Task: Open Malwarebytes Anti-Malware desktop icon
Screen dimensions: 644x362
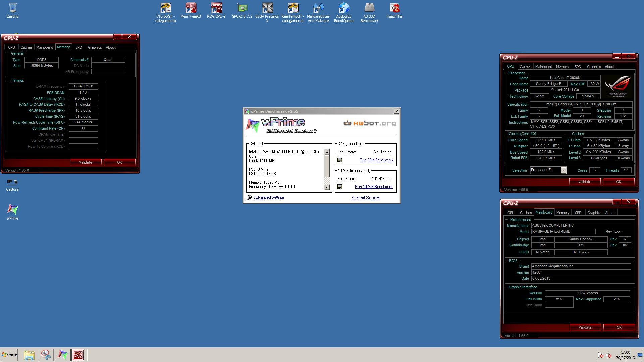Action: 318,12
